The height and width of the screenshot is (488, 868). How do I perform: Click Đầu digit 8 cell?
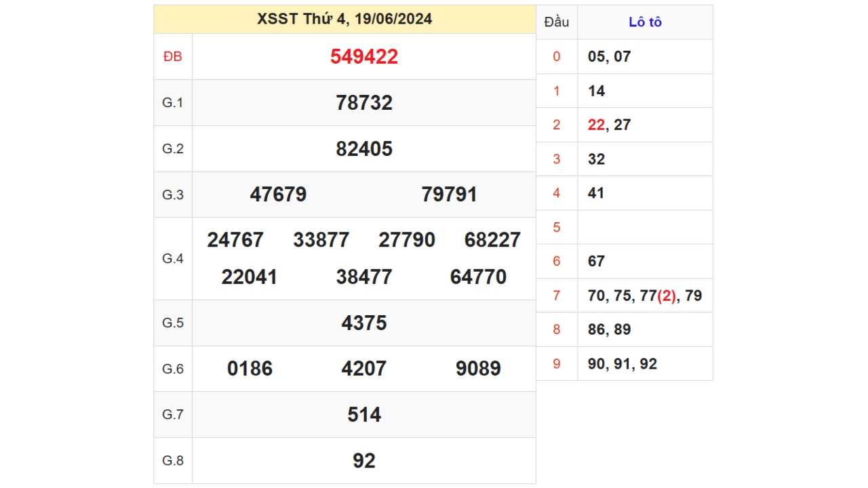557,329
